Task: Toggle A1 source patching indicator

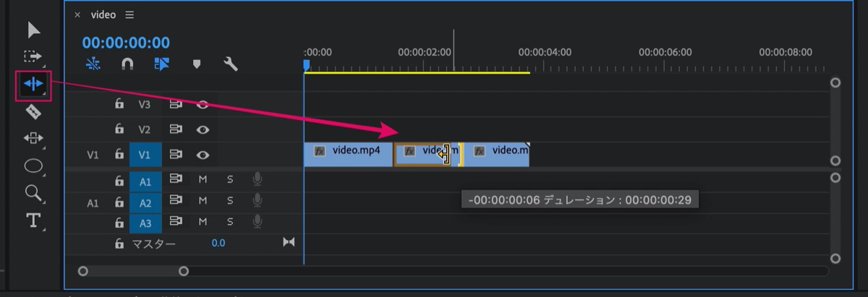Action: [93, 203]
